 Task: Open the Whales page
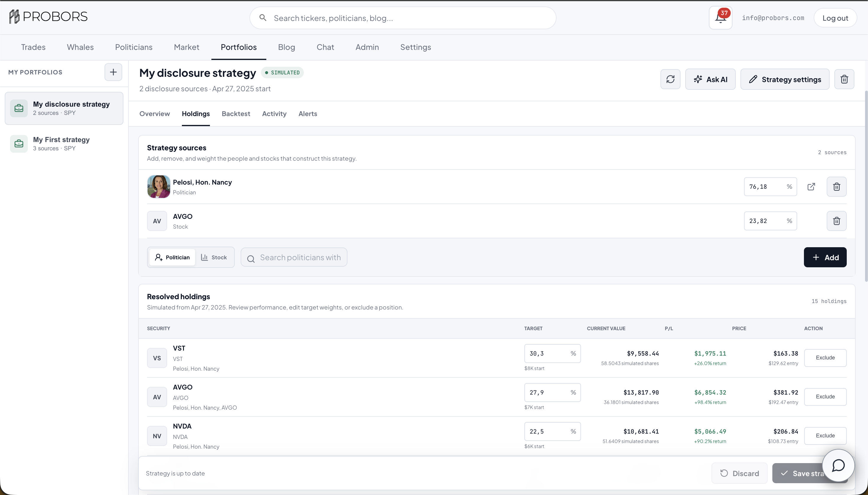pos(80,47)
